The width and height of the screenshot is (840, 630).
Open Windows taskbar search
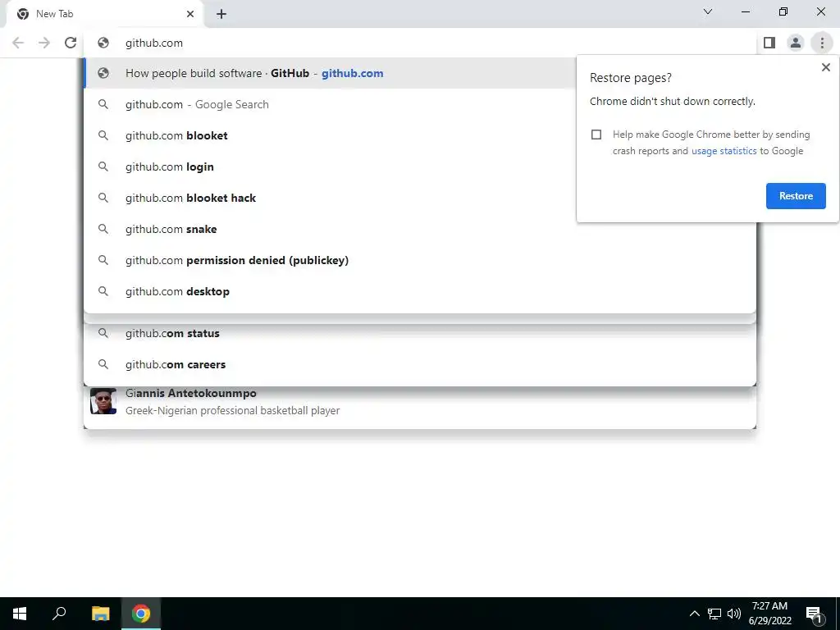59,614
